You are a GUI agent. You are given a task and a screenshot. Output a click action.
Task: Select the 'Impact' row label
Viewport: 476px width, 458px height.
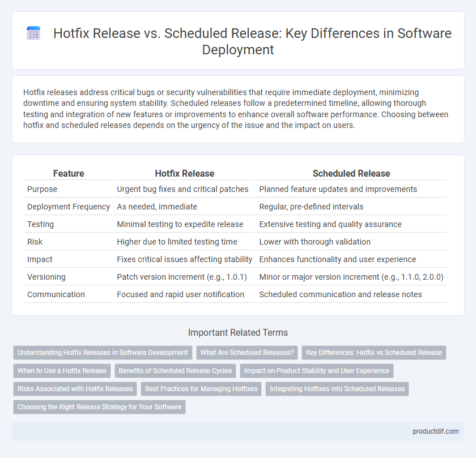pyautogui.click(x=40, y=259)
